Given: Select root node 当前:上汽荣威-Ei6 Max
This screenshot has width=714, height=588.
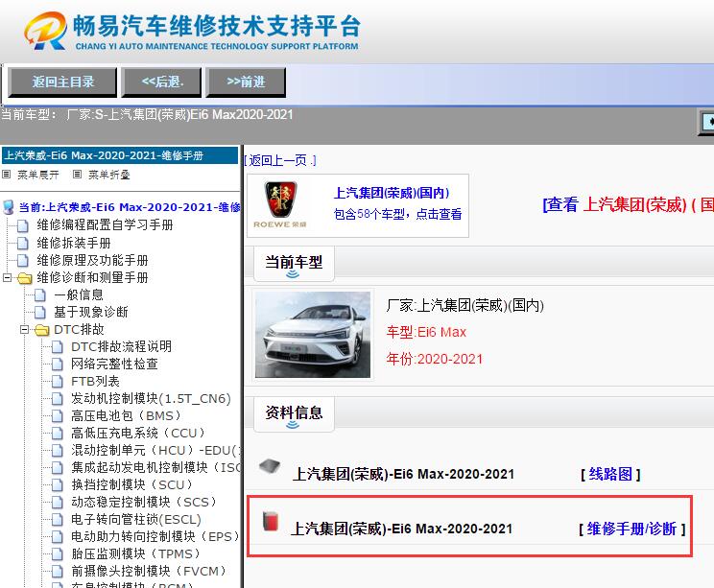Looking at the screenshot, I should tap(130, 207).
